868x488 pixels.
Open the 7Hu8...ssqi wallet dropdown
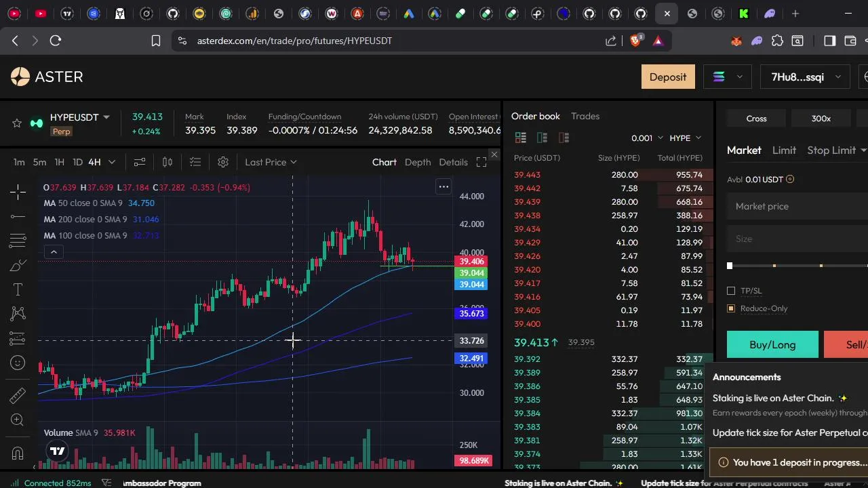[x=804, y=77]
